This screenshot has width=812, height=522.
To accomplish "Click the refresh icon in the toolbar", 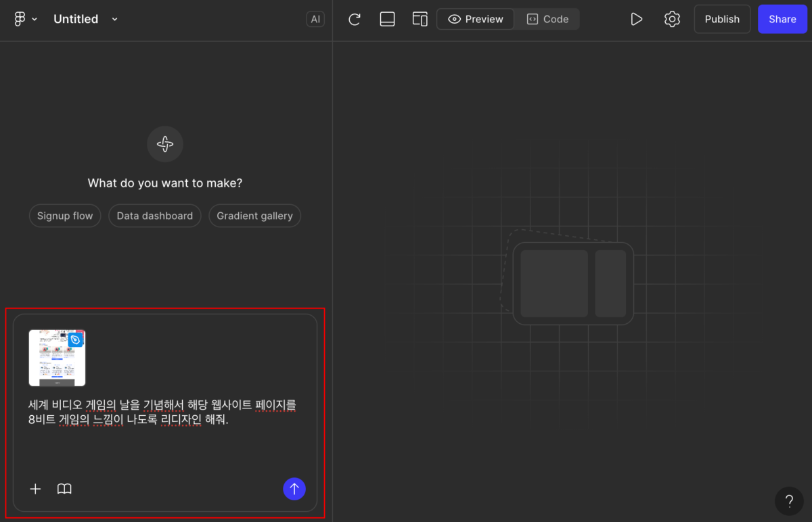I will click(354, 19).
